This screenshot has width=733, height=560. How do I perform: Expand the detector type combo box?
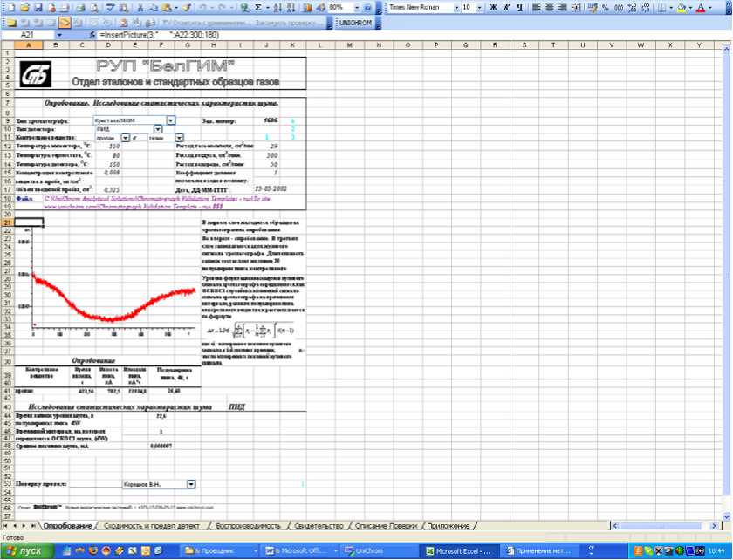(x=158, y=128)
